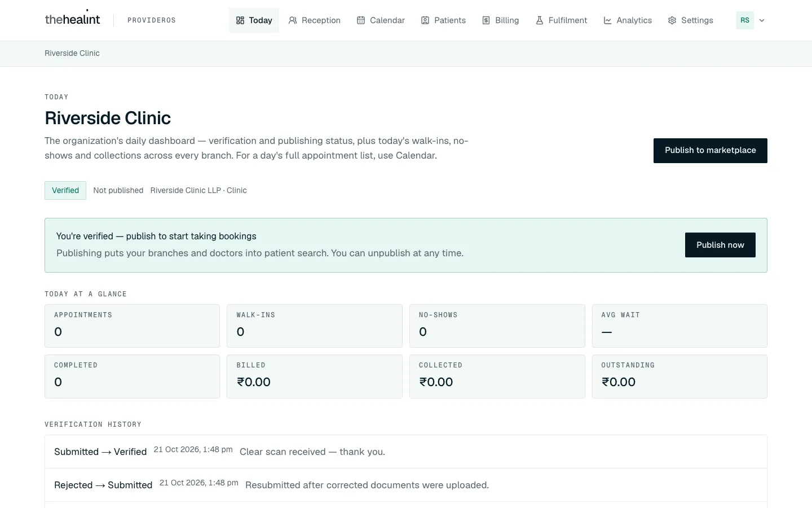Viewport: 812px width, 508px height.
Task: Select the Today tab label
Action: [x=261, y=20]
